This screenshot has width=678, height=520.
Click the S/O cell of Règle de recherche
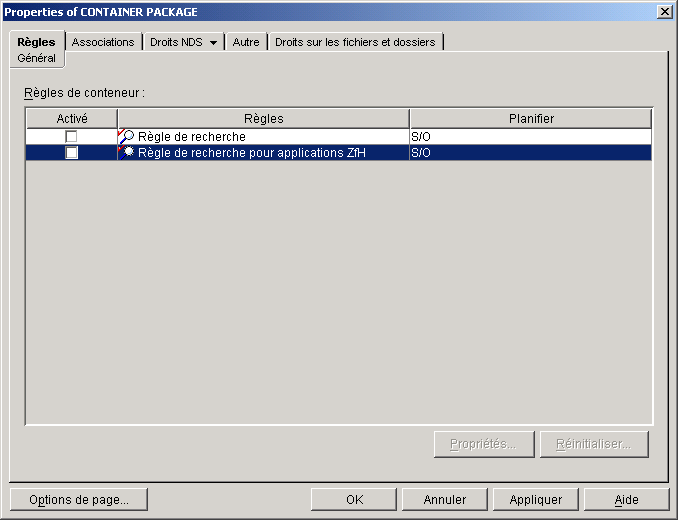click(x=531, y=137)
